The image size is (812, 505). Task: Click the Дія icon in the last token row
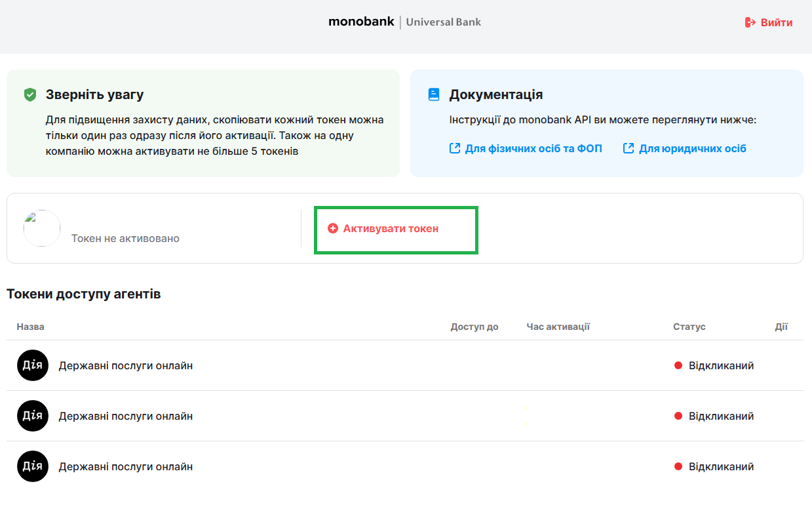tap(32, 466)
